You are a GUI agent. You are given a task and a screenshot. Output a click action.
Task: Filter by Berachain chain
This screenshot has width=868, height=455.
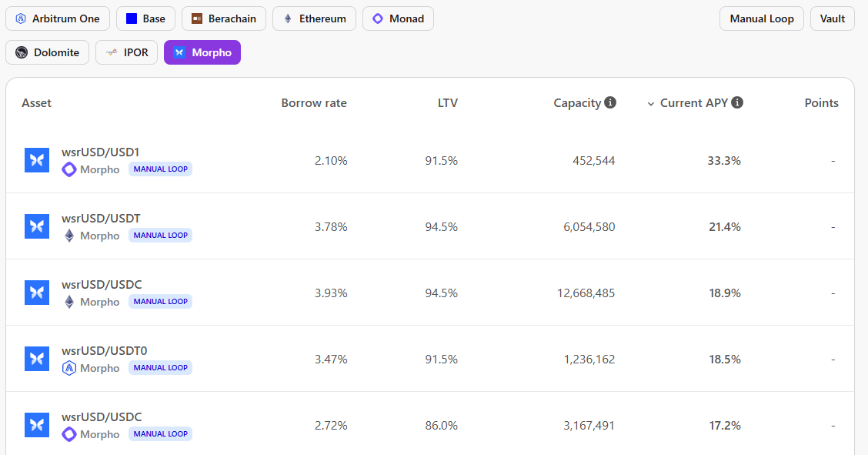pyautogui.click(x=224, y=18)
